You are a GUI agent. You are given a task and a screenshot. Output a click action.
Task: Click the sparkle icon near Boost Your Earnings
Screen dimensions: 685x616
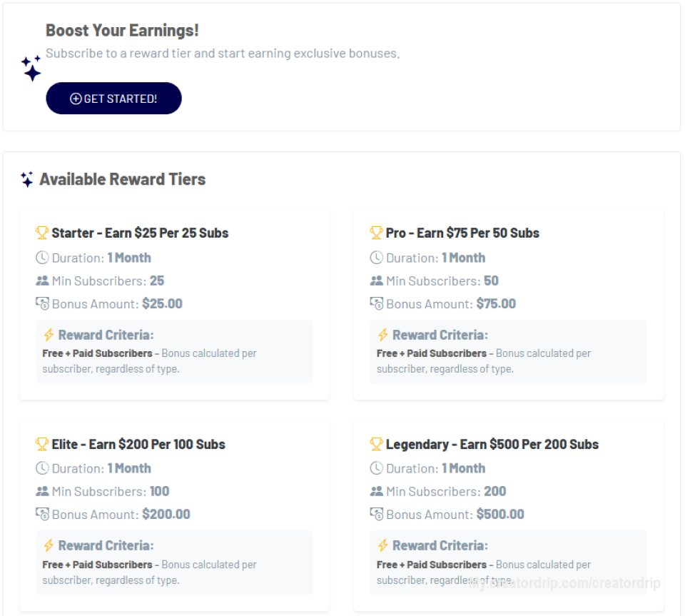coord(31,67)
